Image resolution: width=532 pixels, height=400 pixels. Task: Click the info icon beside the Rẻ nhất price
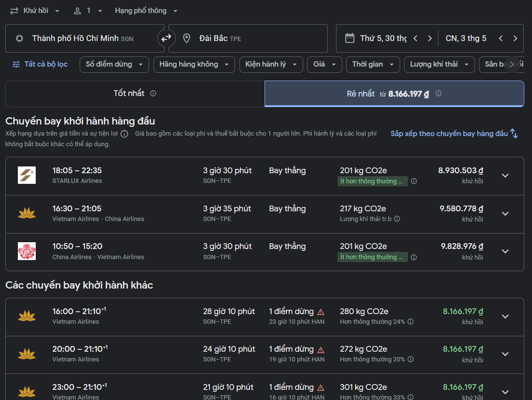coord(438,94)
